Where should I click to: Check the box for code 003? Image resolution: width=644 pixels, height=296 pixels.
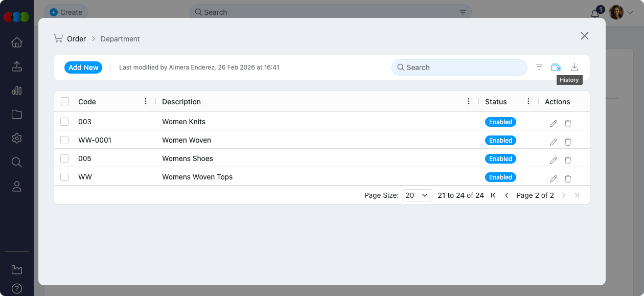[x=64, y=122]
